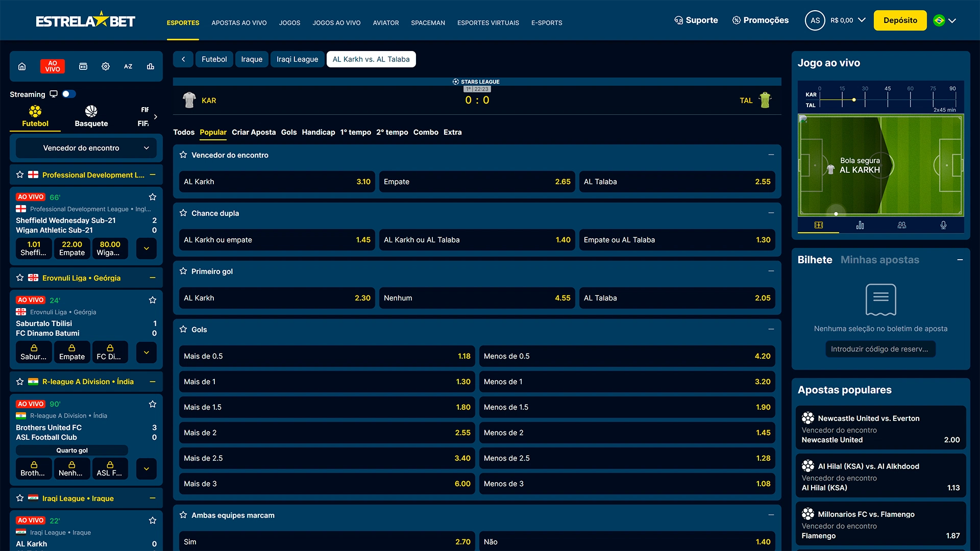This screenshot has width=980, height=551.
Task: Favorite Sheffield Wednesday Sub-21 match star
Action: tap(152, 197)
